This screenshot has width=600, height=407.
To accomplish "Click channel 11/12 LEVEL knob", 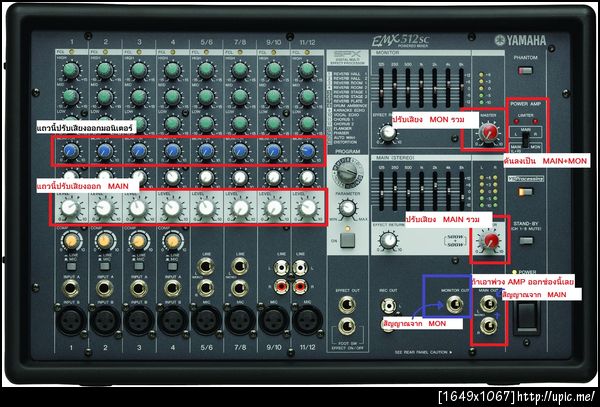I will pyautogui.click(x=307, y=208).
